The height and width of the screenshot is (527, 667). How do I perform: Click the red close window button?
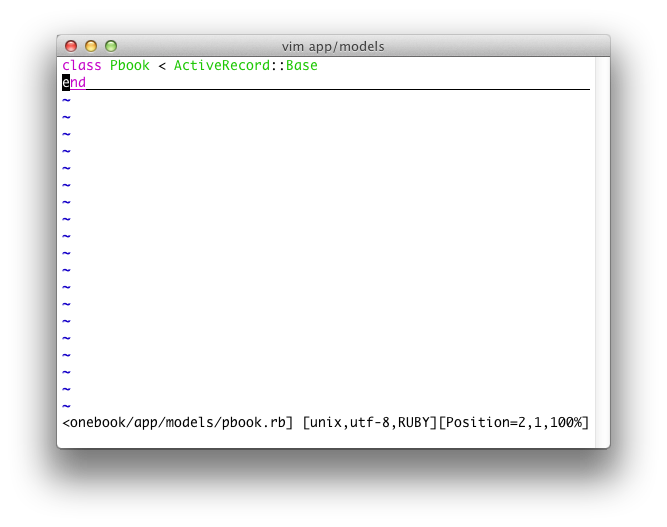(x=71, y=46)
